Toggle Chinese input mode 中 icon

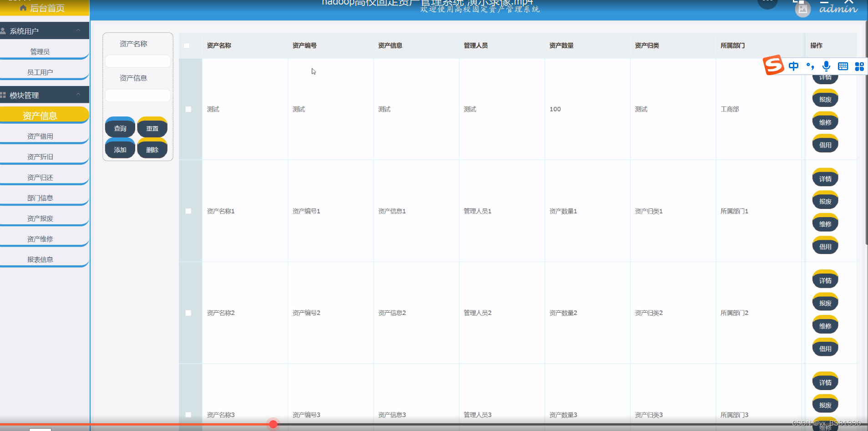793,66
